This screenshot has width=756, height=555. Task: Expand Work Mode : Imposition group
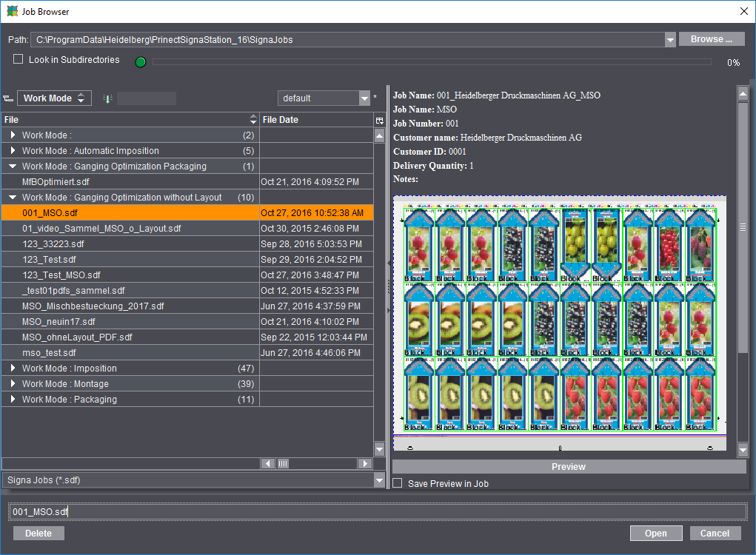(13, 369)
